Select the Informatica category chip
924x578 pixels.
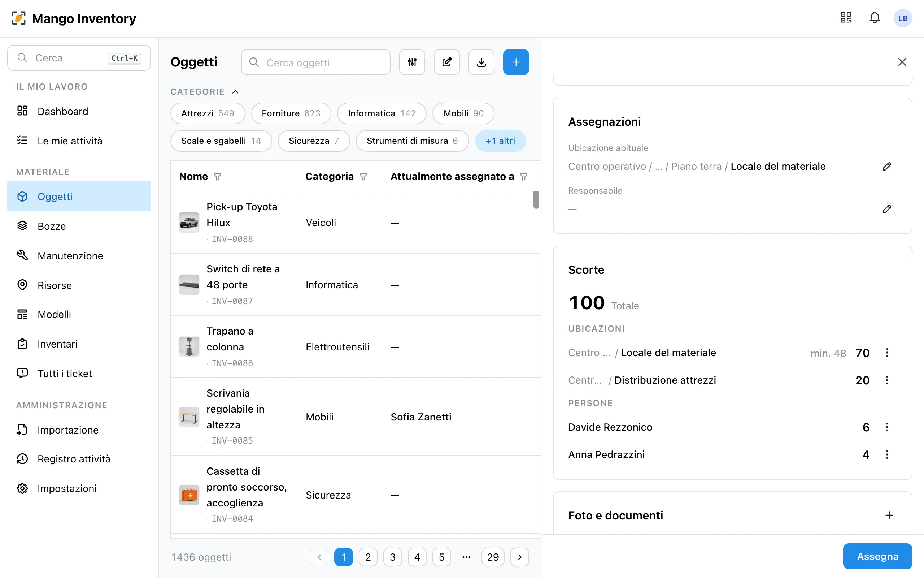click(382, 113)
